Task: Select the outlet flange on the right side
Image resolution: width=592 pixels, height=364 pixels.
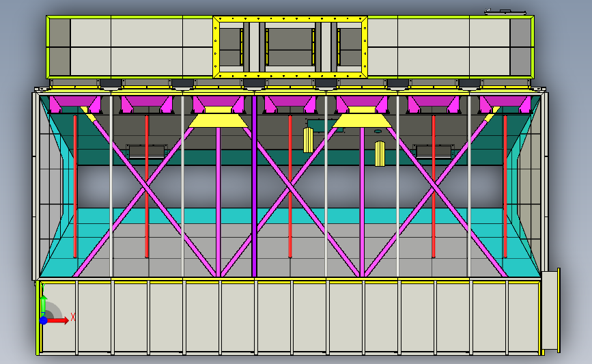Action: coord(551,310)
